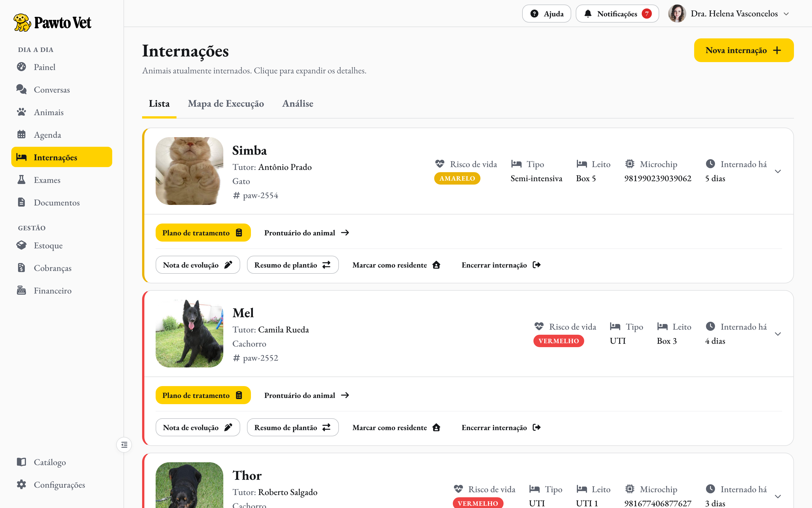Image resolution: width=812 pixels, height=508 pixels.
Task: Click the red notification count badge
Action: click(646, 14)
